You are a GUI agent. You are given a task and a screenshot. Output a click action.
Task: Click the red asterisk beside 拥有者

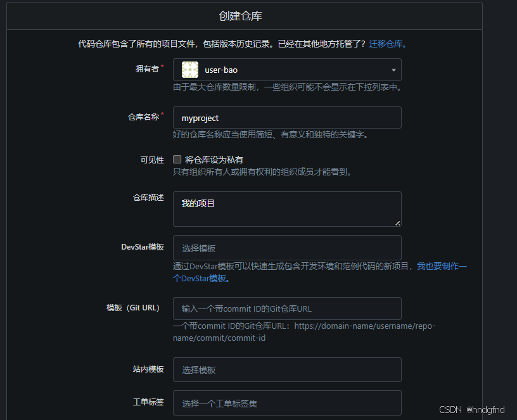[x=163, y=66]
